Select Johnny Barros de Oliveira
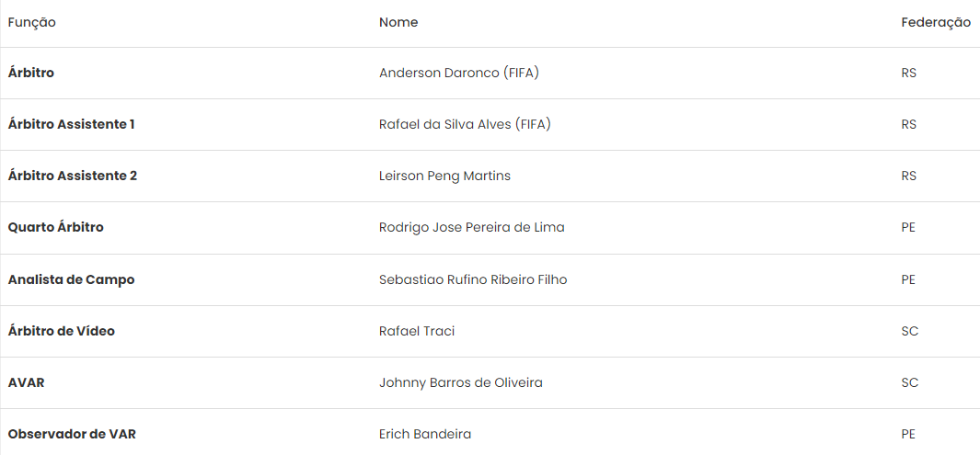The height and width of the screenshot is (455, 980). point(460,382)
